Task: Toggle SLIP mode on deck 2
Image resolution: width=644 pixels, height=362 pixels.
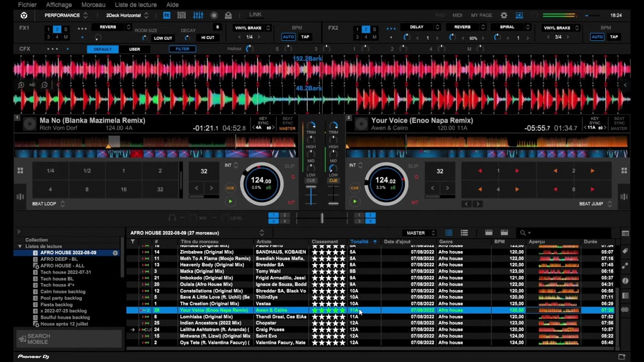Action: click(x=413, y=166)
